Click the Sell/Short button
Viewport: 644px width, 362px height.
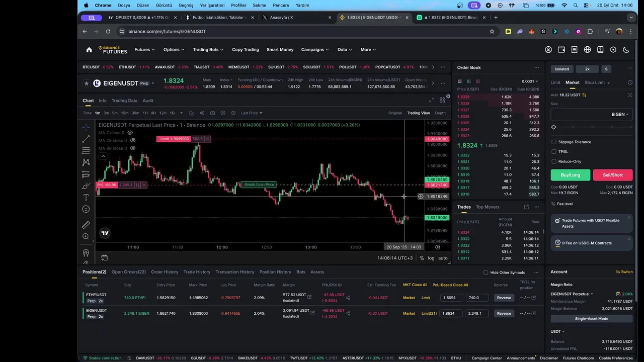[x=613, y=175]
